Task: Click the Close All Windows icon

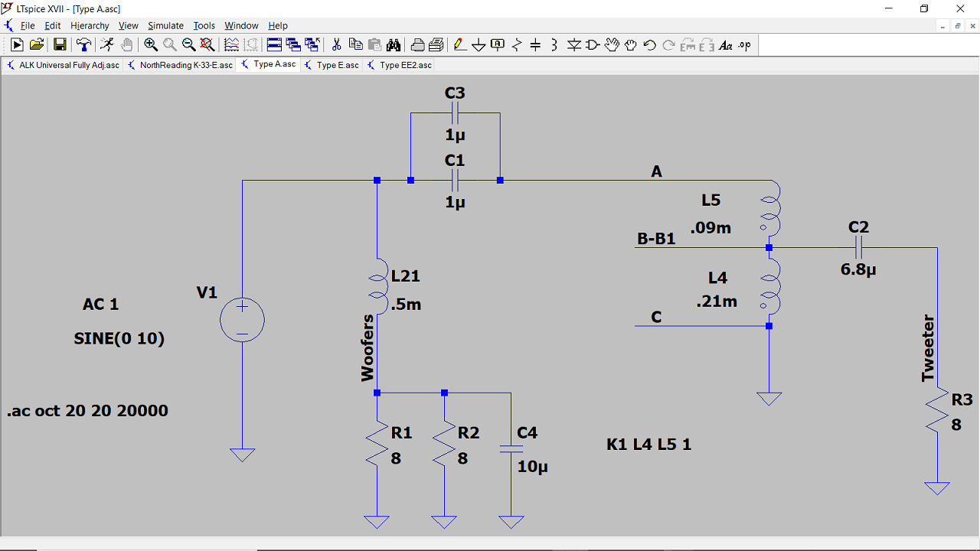Action: 312,45
